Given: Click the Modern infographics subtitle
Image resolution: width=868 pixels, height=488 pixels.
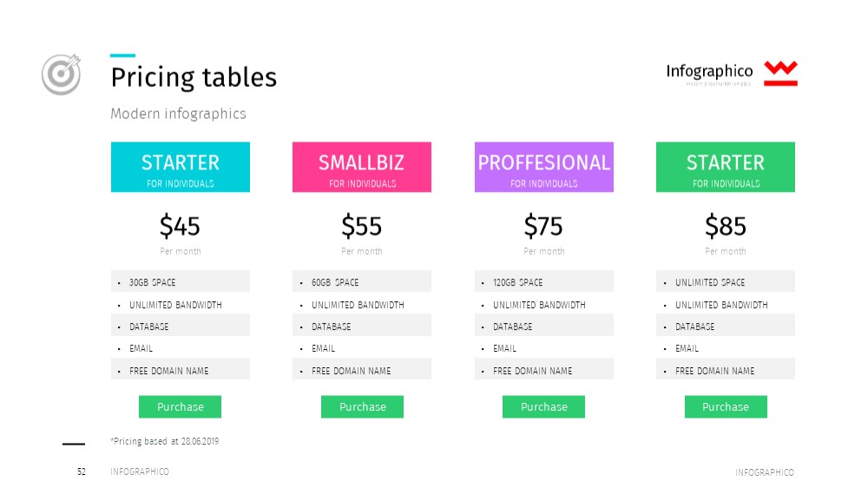Looking at the screenshot, I should [x=178, y=114].
